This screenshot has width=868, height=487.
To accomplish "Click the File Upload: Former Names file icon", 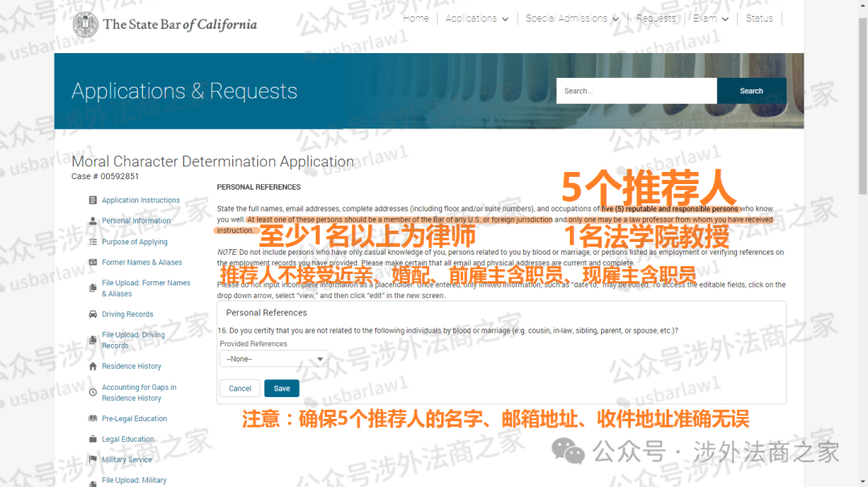I will (x=93, y=288).
